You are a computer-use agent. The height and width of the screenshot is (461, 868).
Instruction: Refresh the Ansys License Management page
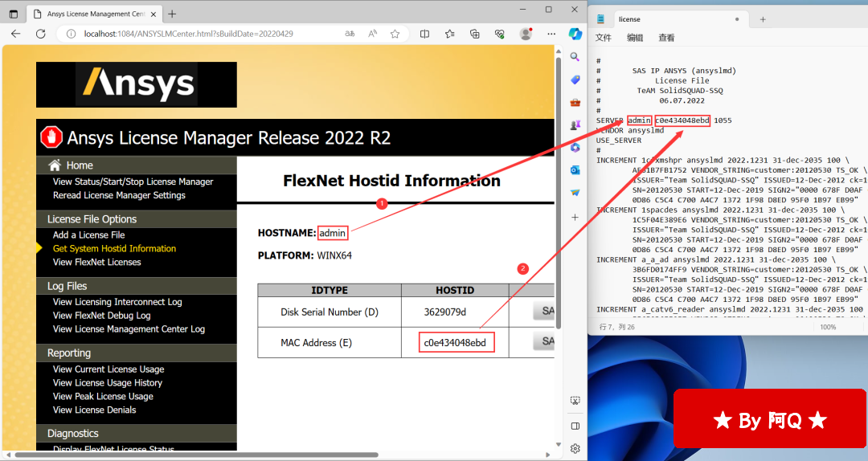[x=40, y=34]
